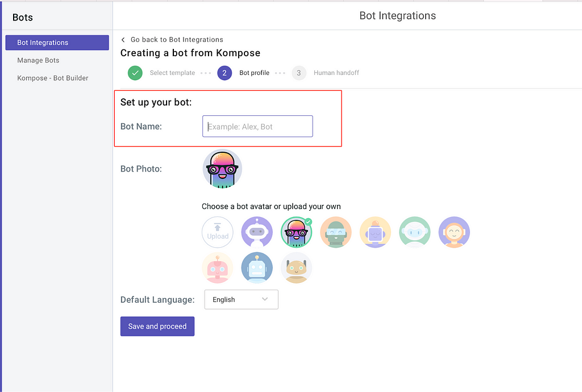Viewport: 582px width, 392px height.
Task: Click the selected glasses bot avatar with checkmark
Action: tap(296, 232)
